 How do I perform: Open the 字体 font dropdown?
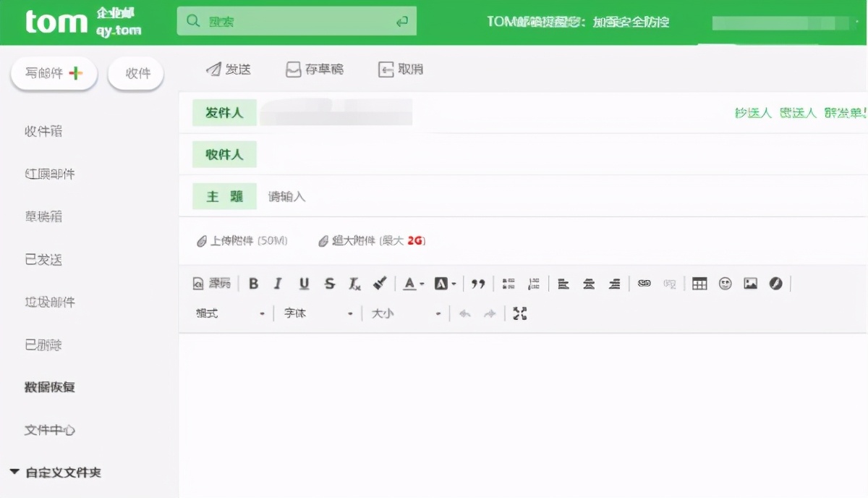click(x=318, y=313)
